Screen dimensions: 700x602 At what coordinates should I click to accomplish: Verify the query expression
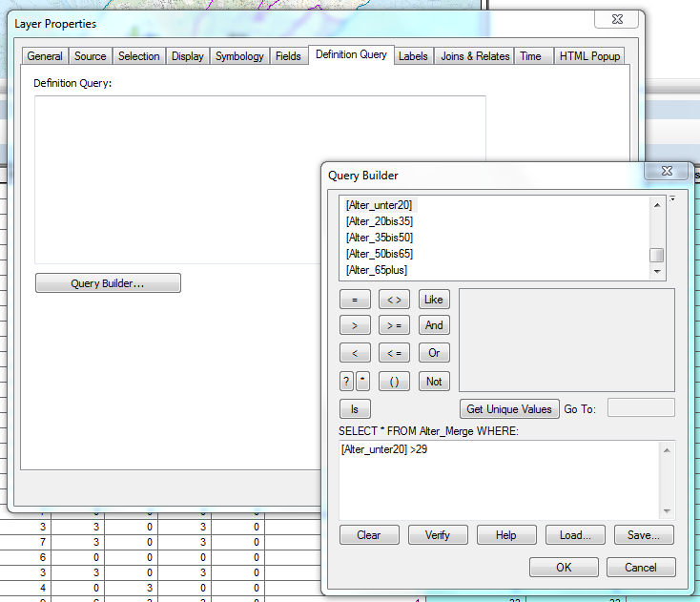tap(439, 535)
